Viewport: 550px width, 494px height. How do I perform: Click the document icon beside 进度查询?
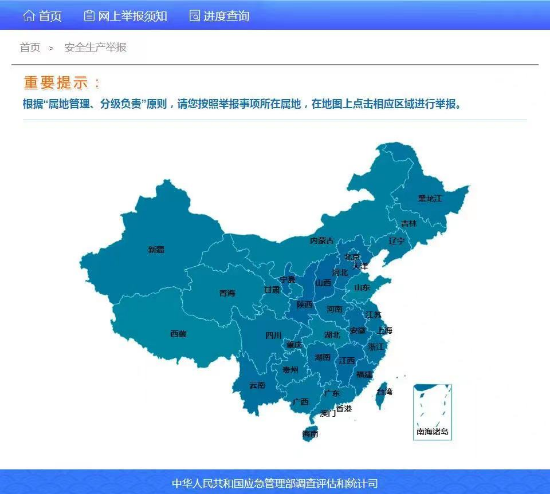pos(195,16)
